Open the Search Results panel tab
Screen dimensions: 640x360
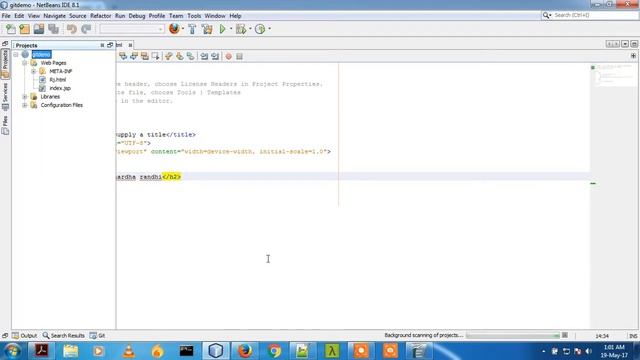64,336
